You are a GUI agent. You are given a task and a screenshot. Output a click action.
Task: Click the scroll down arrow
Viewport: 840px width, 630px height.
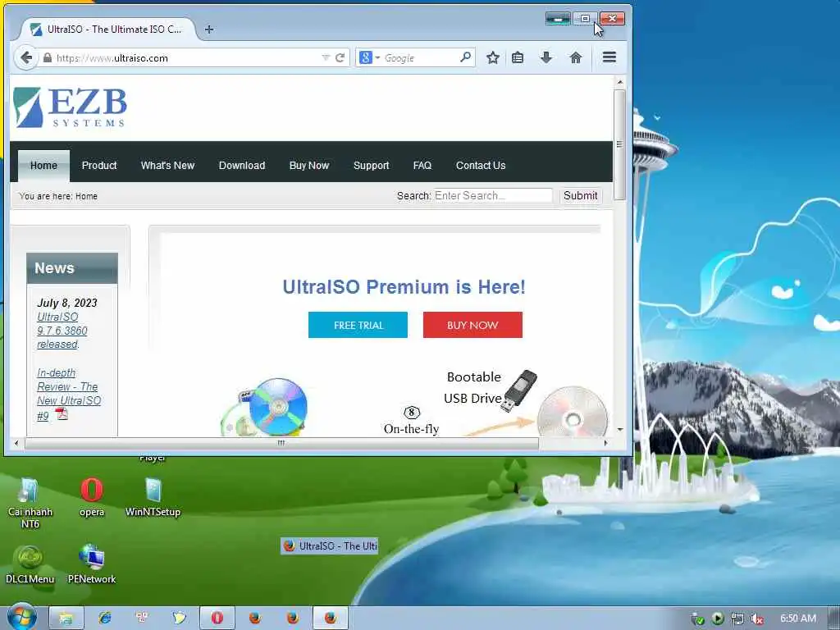[x=619, y=430]
